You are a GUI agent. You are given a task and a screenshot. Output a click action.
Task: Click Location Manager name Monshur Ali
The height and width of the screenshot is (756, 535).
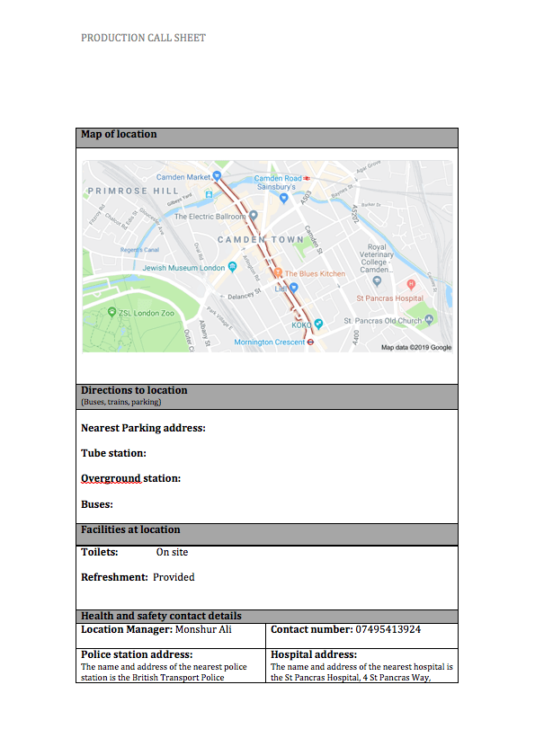coord(203,629)
